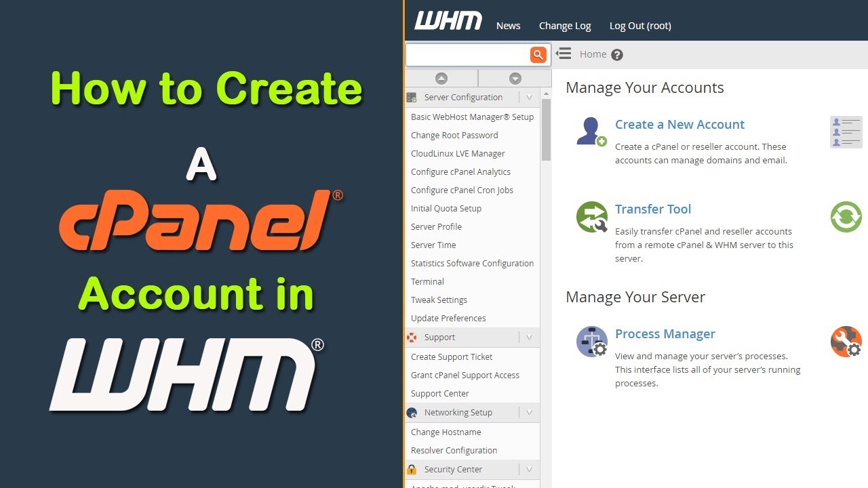The image size is (868, 488).
Task: Click the orange search magnifier button
Action: click(538, 55)
